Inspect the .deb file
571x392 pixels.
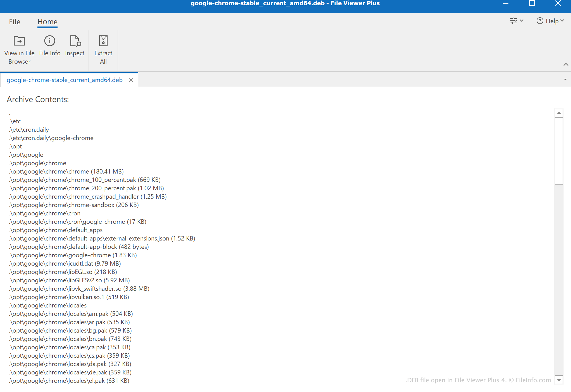point(75,46)
